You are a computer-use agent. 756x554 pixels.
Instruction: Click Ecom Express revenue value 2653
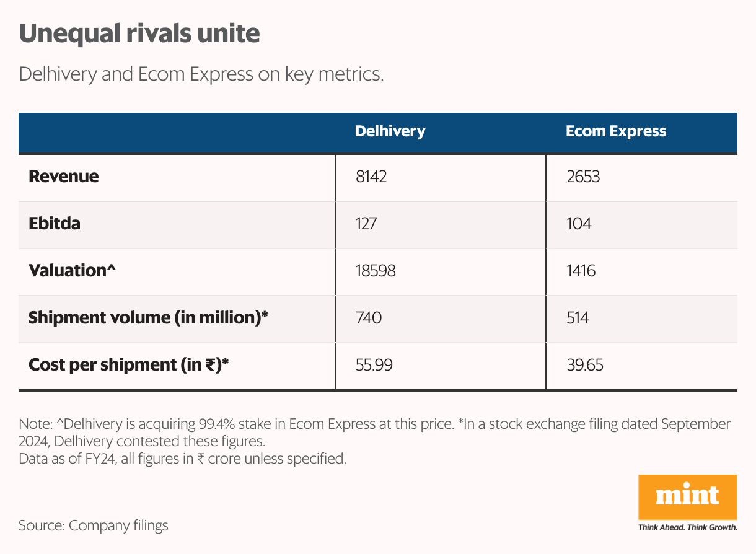pos(583,177)
